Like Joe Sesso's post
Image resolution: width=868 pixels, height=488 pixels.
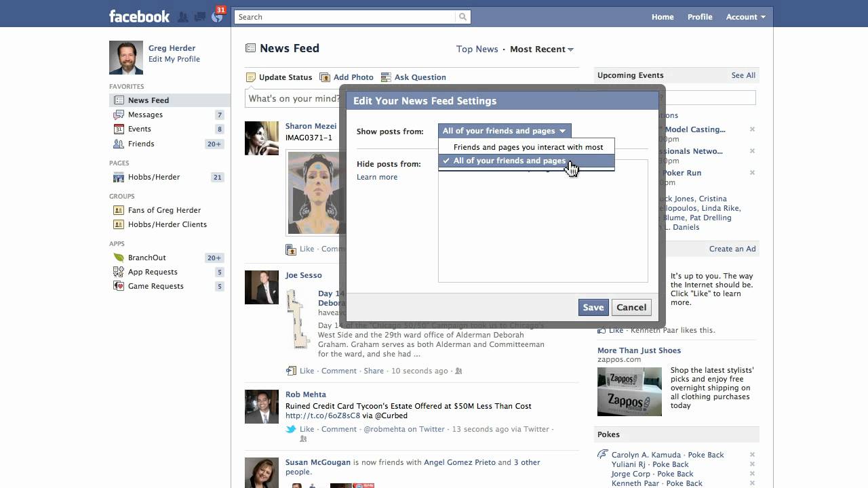[x=307, y=371]
